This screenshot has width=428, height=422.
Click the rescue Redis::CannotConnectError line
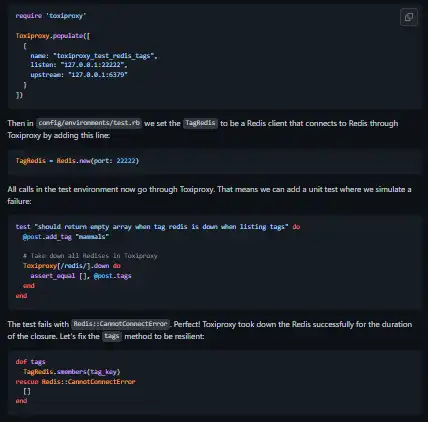75,381
